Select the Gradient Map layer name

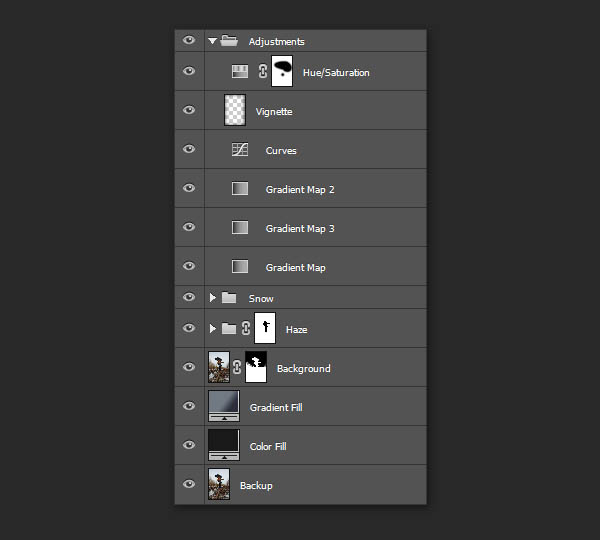295,268
